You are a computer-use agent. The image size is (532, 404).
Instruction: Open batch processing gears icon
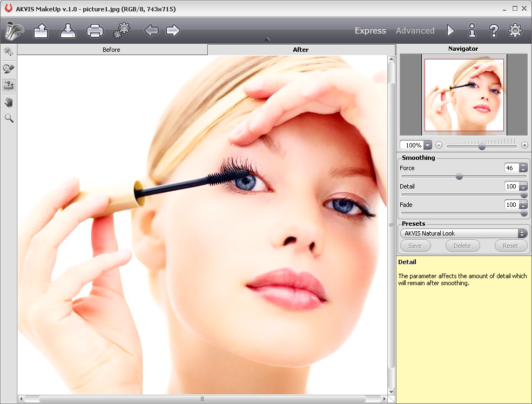122,31
